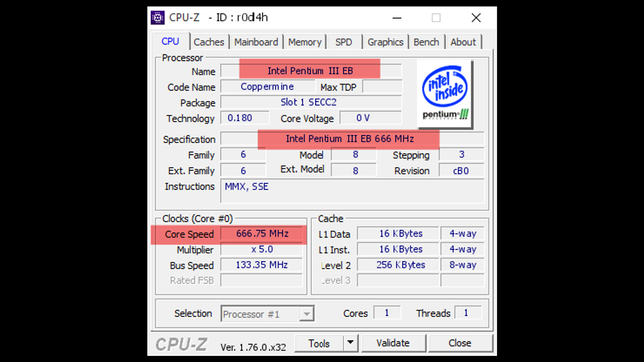The image size is (644, 362).
Task: Click the Stepping value 3
Action: [x=462, y=155]
